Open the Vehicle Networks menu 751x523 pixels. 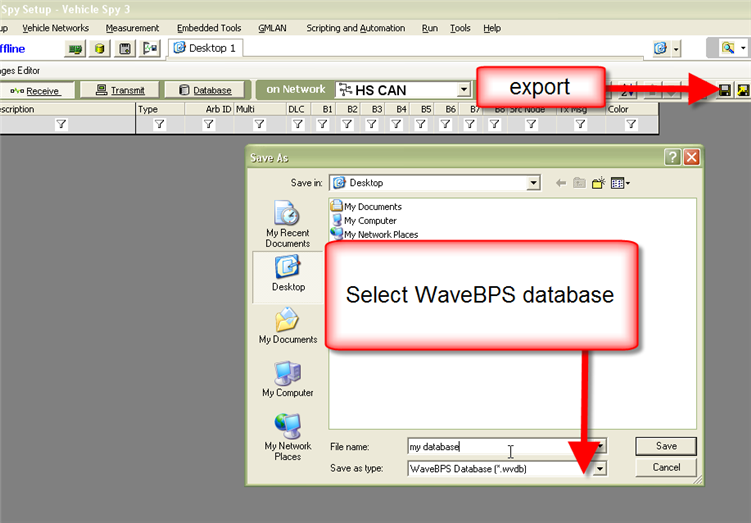[x=55, y=28]
